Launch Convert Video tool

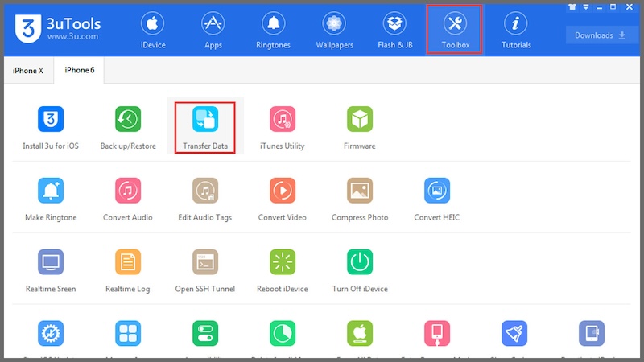(283, 200)
